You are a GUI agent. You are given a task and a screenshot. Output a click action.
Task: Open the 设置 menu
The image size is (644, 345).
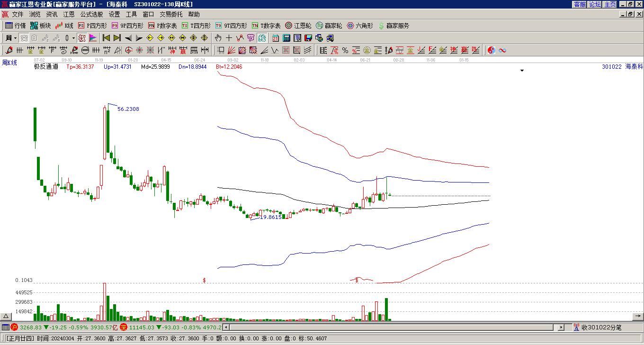point(114,14)
